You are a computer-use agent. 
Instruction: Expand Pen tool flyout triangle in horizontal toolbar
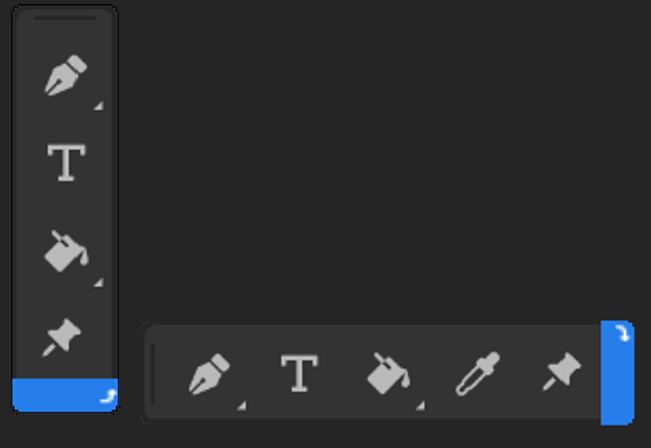tap(242, 406)
